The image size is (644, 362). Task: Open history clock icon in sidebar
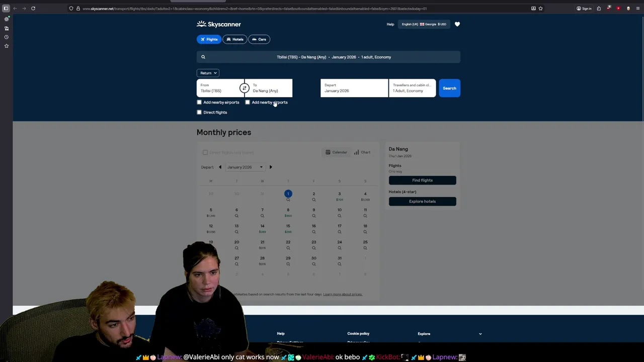pyautogui.click(x=7, y=37)
